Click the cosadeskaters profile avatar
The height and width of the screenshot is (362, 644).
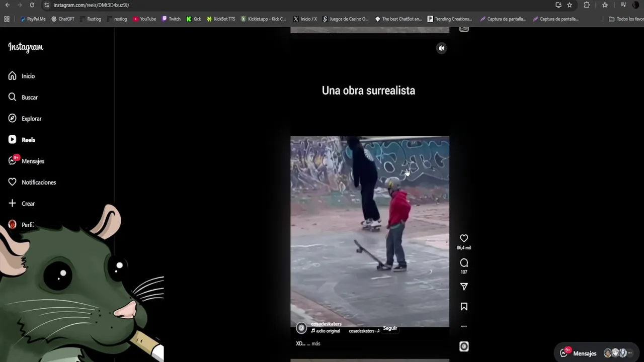coord(301,328)
